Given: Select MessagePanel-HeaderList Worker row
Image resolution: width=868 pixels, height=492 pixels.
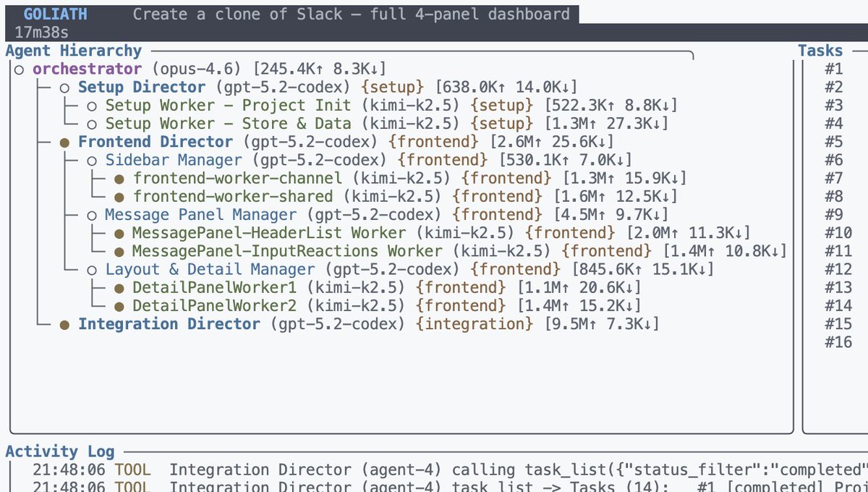Looking at the screenshot, I should (x=432, y=233).
